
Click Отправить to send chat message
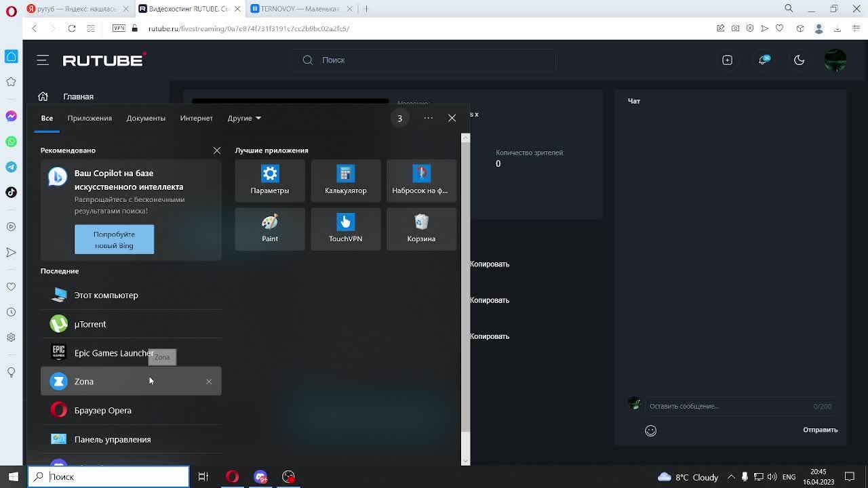coord(821,430)
